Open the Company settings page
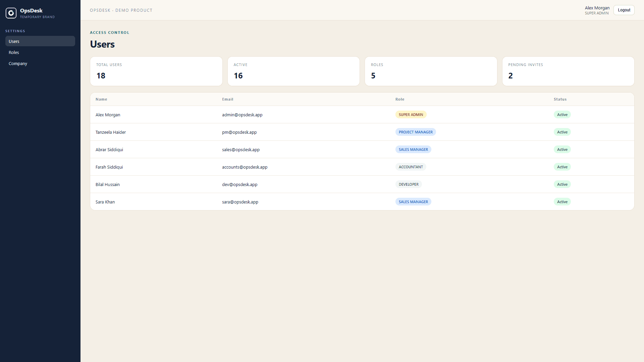 [40, 63]
